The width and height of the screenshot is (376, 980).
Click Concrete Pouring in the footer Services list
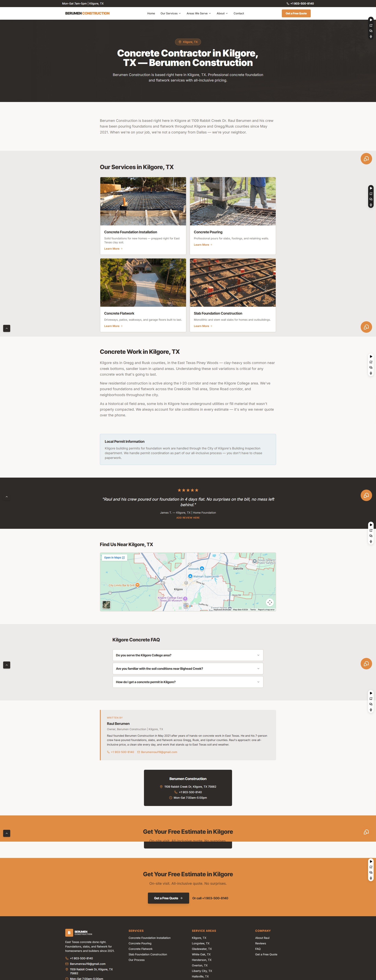tap(140, 943)
